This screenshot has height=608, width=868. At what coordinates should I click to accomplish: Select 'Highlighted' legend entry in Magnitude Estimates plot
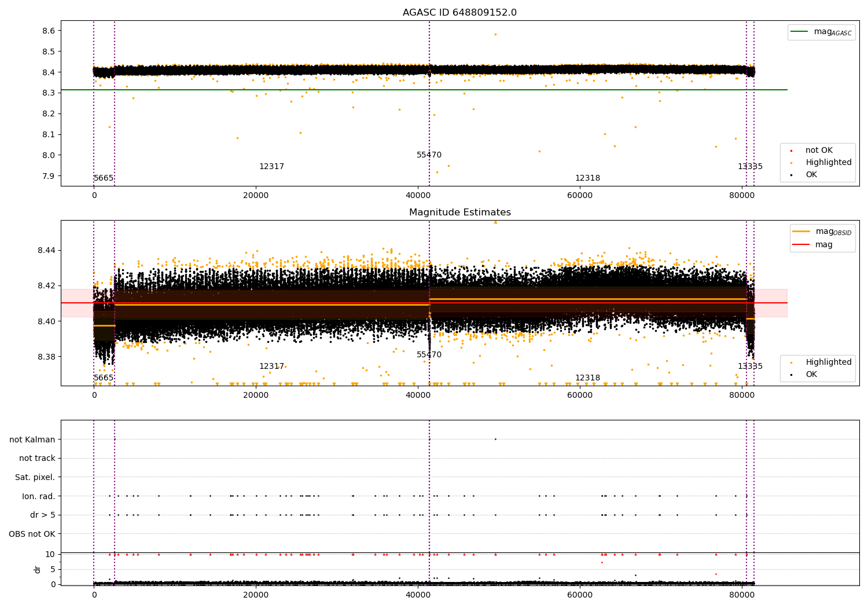coord(829,362)
